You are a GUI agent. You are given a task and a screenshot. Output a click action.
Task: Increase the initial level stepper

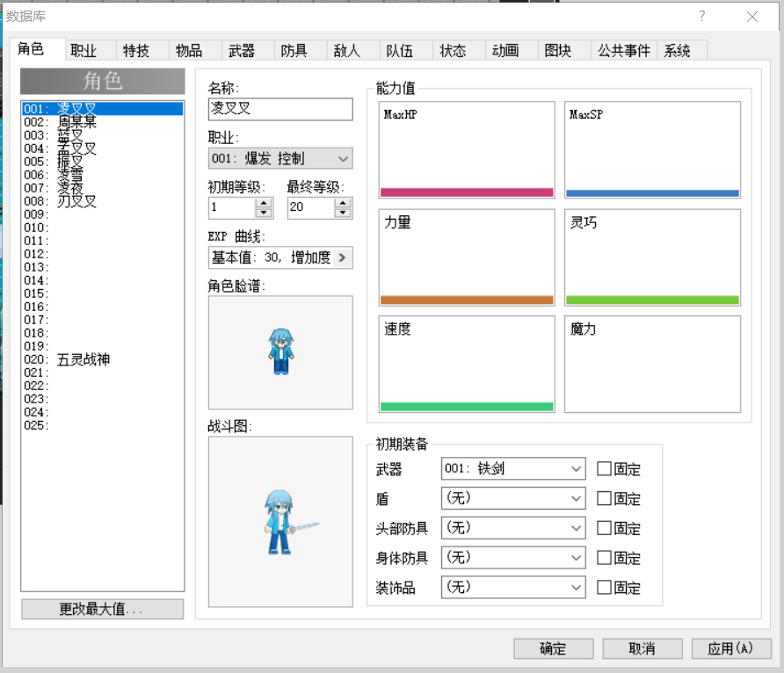click(264, 202)
